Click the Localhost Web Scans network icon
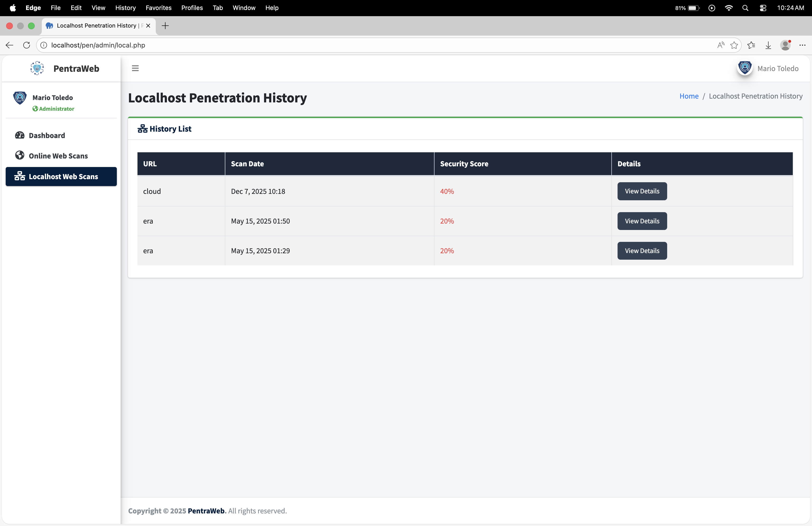The height and width of the screenshot is (526, 812). click(x=20, y=176)
